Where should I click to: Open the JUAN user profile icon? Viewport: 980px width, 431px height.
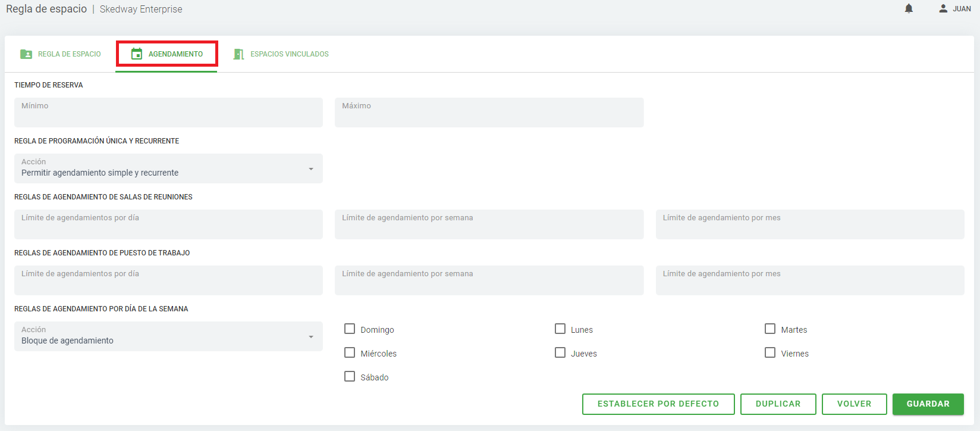pyautogui.click(x=943, y=8)
